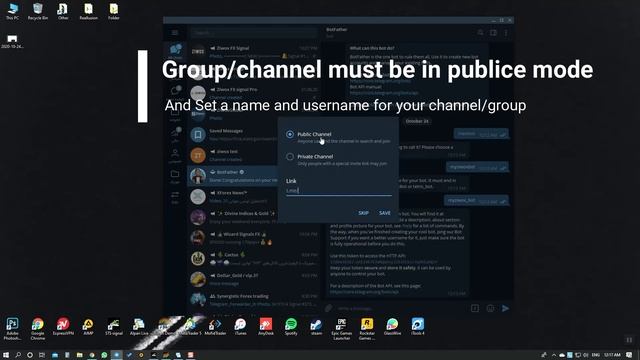Click the taskbar search magnifier icon
Viewport: 640px width, 360px height.
coord(18,355)
